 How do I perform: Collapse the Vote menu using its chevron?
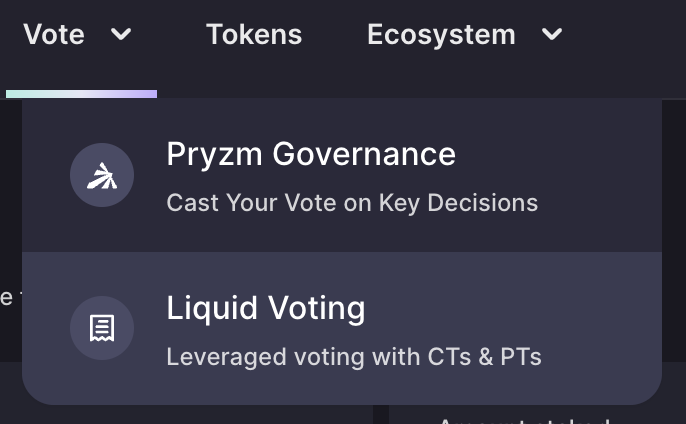(x=121, y=34)
